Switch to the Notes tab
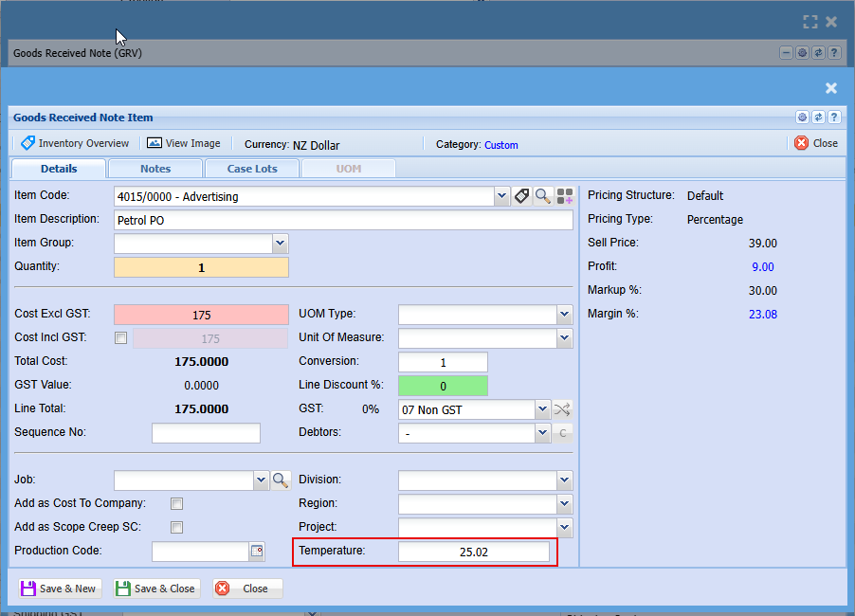The image size is (855, 616). 155,169
